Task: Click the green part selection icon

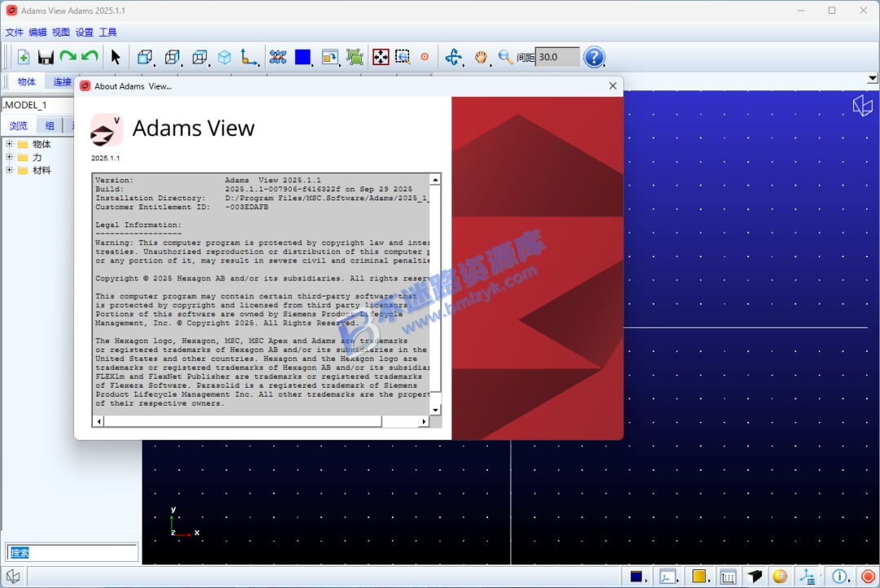Action: [x=354, y=57]
